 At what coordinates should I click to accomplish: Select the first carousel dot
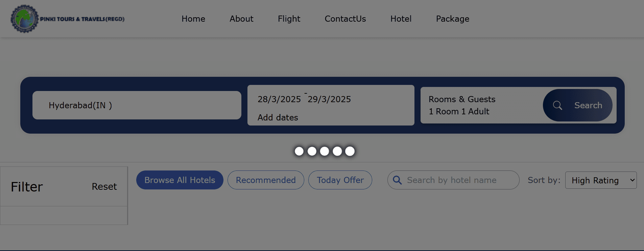pyautogui.click(x=299, y=151)
